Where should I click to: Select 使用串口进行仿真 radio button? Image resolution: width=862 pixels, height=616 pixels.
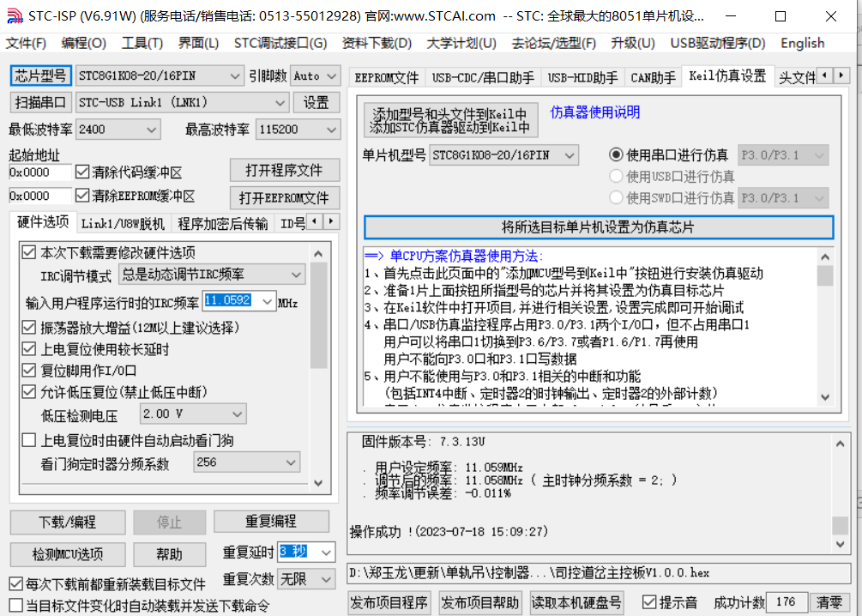616,155
